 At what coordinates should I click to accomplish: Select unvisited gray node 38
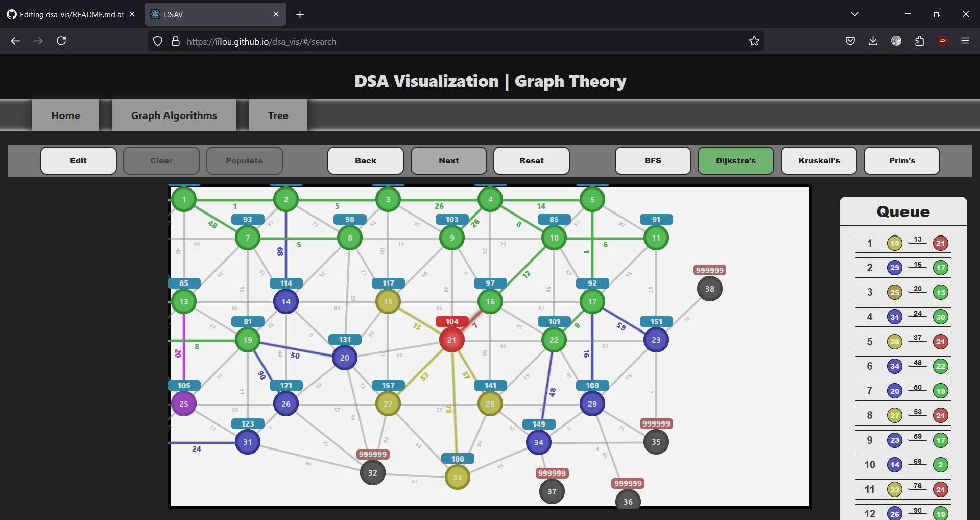pos(709,288)
